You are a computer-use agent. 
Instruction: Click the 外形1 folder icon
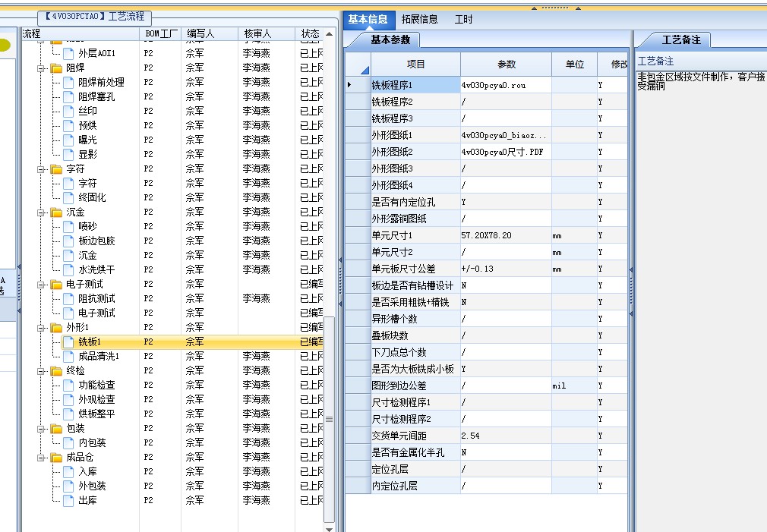tap(56, 328)
